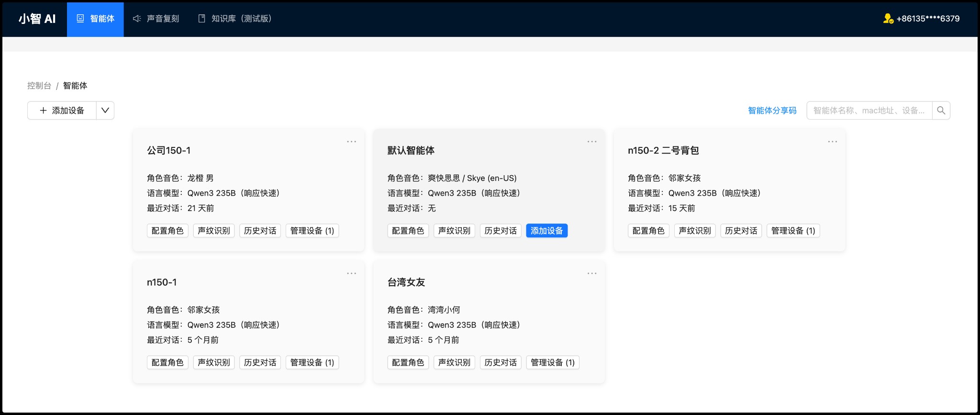Image resolution: width=980 pixels, height=415 pixels.
Task: Click 最近对话 value 15 天前
Action: pyautogui.click(x=682, y=208)
